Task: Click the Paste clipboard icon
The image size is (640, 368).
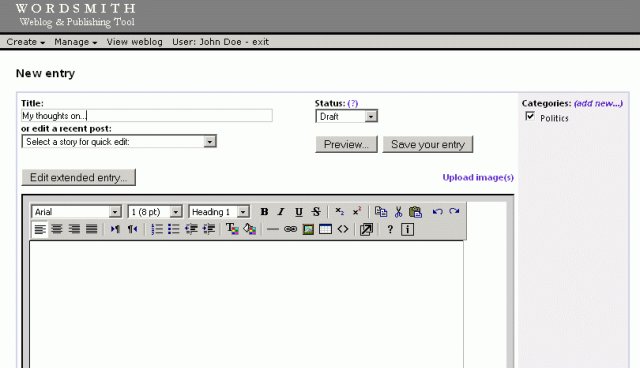Action: click(x=415, y=212)
